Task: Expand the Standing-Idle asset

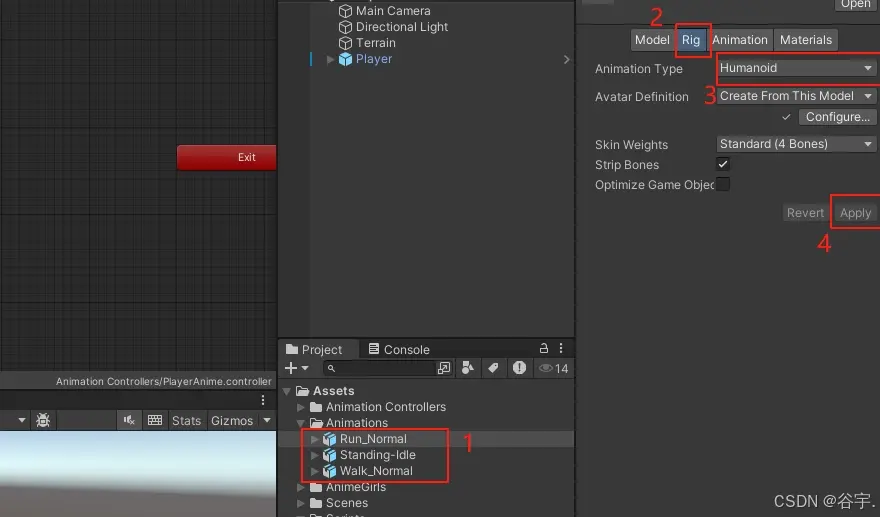Action: click(314, 455)
